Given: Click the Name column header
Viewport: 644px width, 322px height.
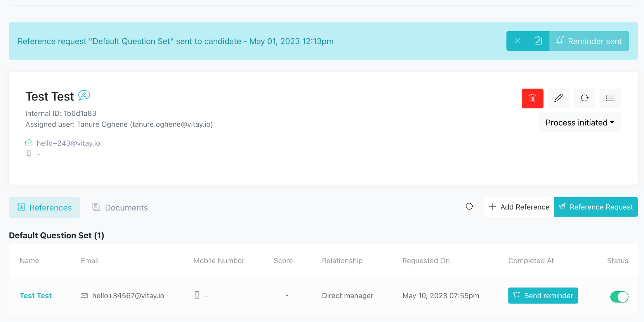Looking at the screenshot, I should pyautogui.click(x=29, y=261).
